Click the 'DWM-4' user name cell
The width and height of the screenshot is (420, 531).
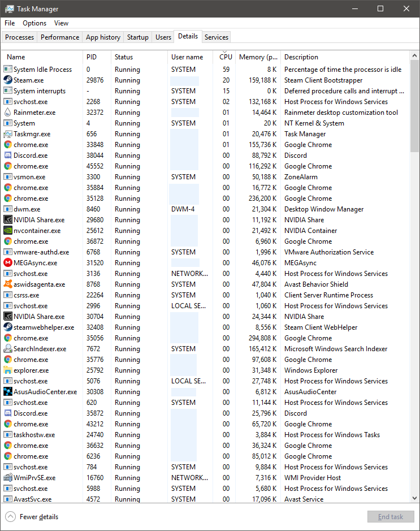tap(183, 209)
